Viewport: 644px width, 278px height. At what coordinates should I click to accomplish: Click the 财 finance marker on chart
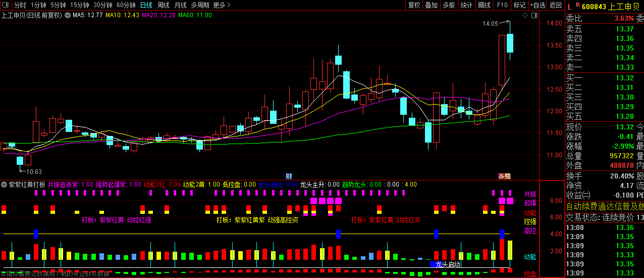click(x=289, y=176)
